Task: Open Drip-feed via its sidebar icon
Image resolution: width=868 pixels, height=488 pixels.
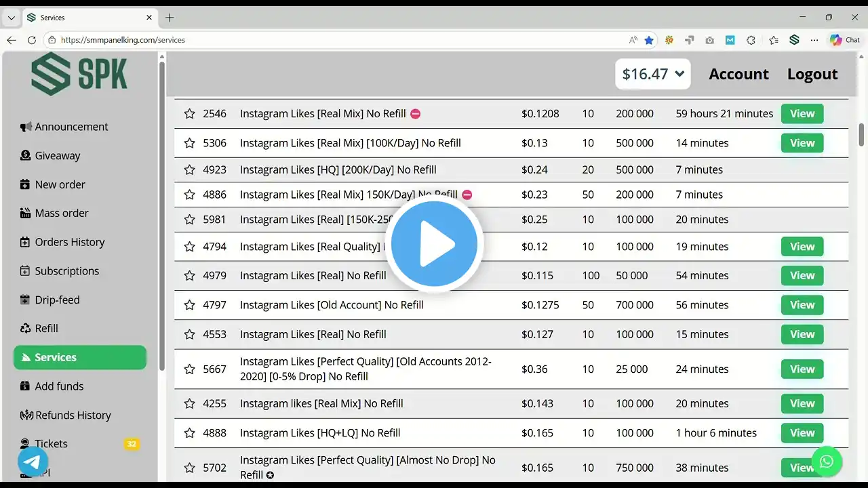Action: 26,300
